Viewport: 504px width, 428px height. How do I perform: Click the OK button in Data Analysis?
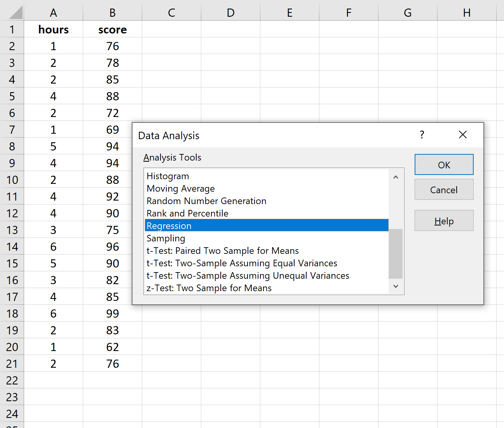tap(444, 165)
